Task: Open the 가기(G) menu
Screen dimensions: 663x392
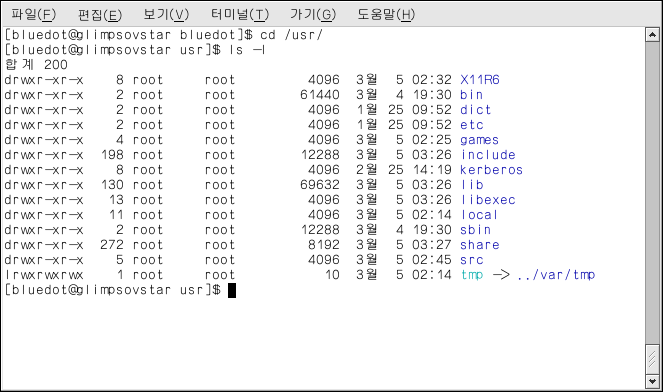Action: [313, 15]
